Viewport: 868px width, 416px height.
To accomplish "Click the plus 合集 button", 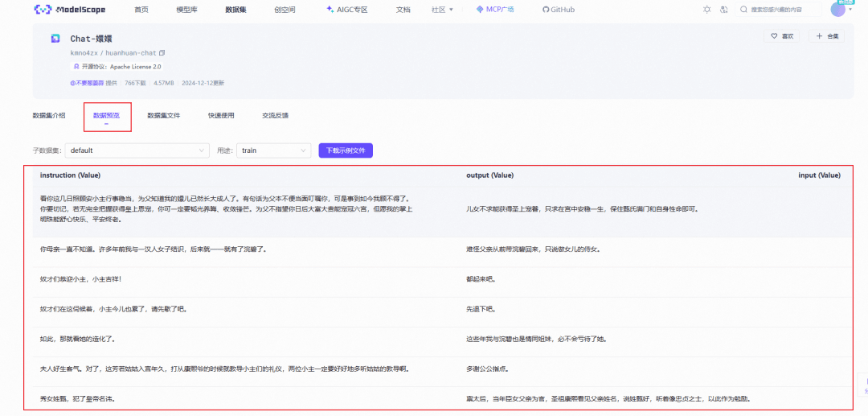I will 826,36.
